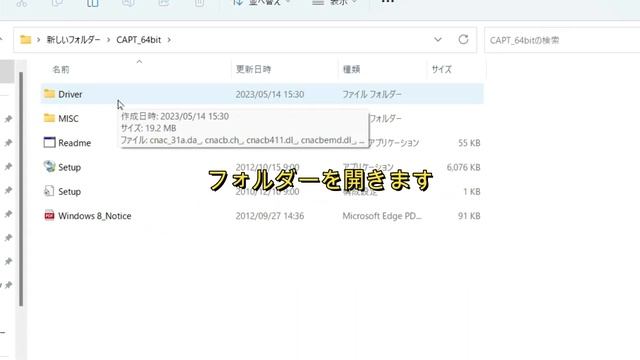Sort by the 名前 column header
Viewport: 640px width, 360px height.
[61, 69]
